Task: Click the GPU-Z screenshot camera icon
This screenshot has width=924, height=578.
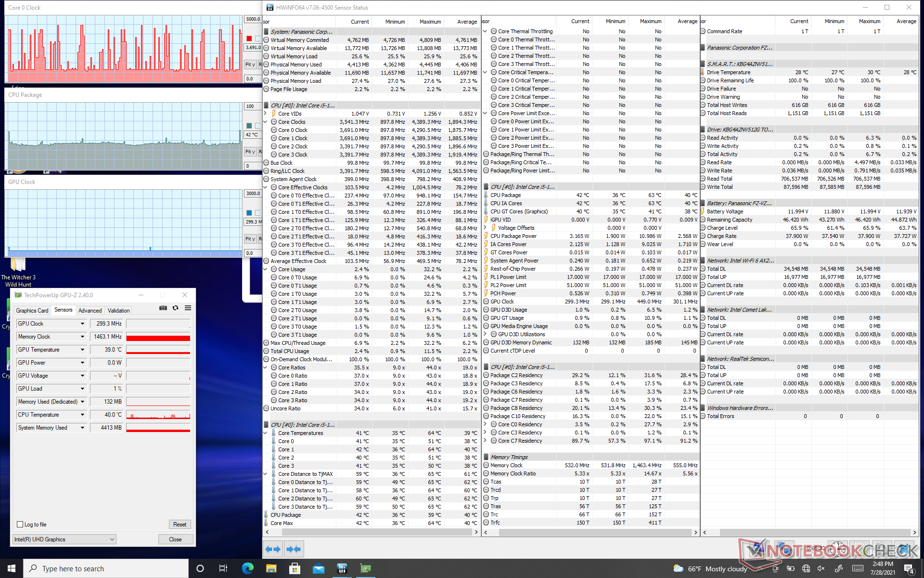Action: [x=163, y=308]
